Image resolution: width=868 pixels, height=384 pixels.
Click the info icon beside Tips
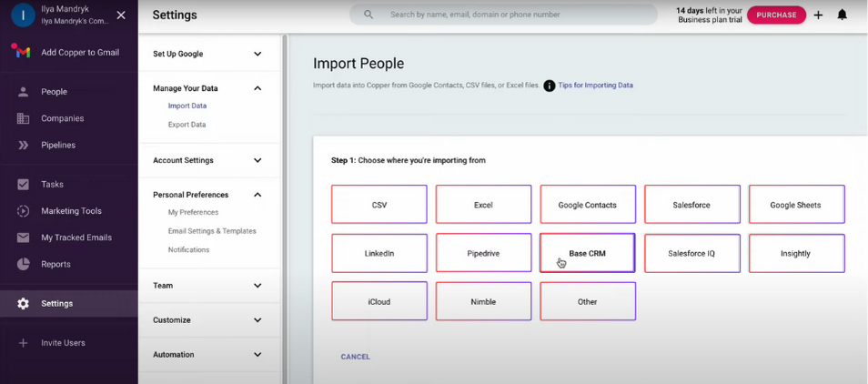coord(550,86)
